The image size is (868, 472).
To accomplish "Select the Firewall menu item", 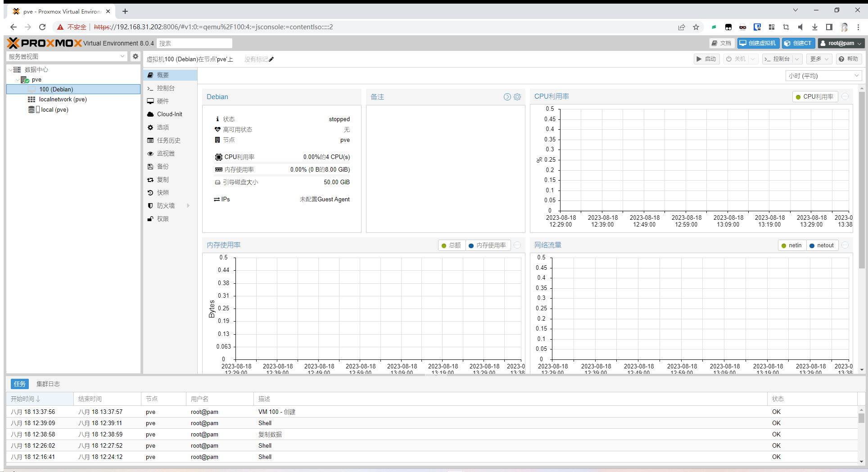I will coord(166,206).
